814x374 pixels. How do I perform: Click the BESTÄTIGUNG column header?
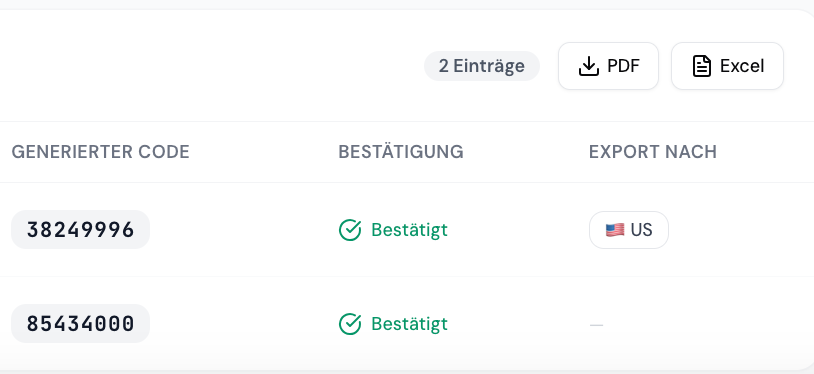[401, 152]
